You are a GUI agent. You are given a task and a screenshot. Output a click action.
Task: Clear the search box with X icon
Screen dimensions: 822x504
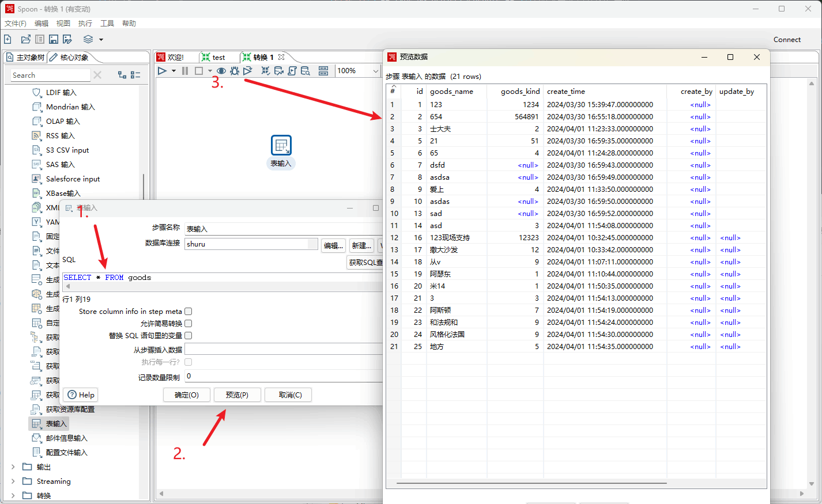point(97,75)
